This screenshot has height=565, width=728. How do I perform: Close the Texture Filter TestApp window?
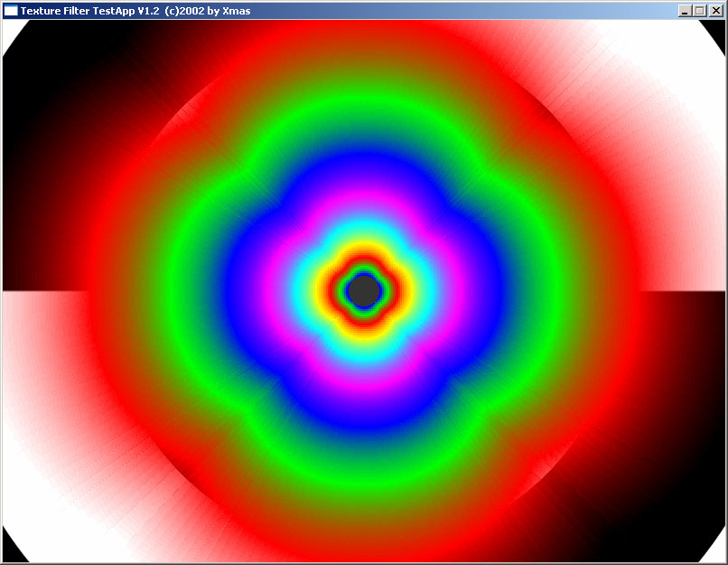point(716,11)
